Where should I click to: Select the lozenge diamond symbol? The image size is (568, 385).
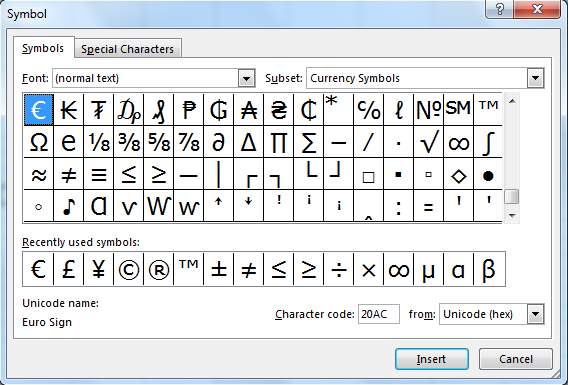[459, 174]
